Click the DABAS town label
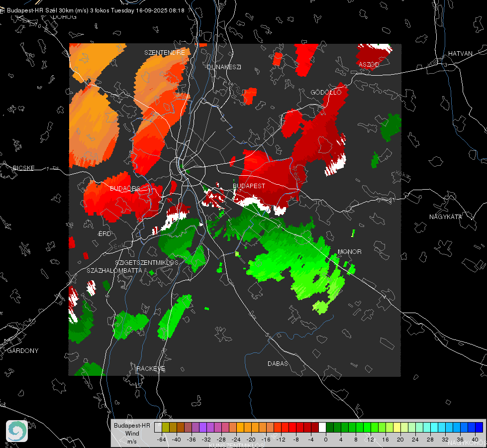The width and height of the screenshot is (487, 448). click(x=278, y=363)
